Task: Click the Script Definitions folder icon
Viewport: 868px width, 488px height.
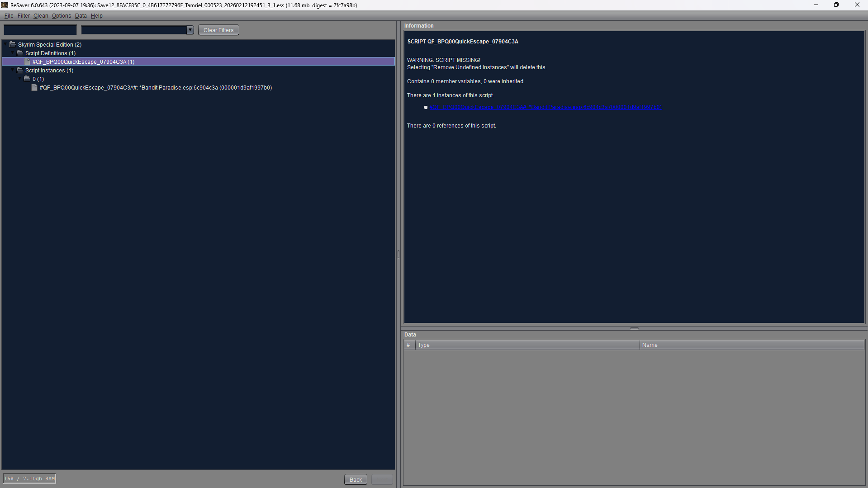Action: tap(20, 53)
